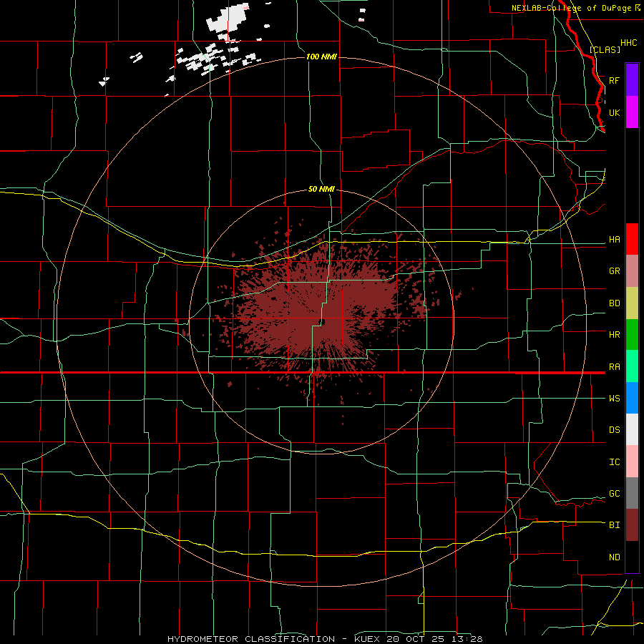This screenshot has width=644, height=644.
Task: Click the RF legend label
Action: coord(614,80)
